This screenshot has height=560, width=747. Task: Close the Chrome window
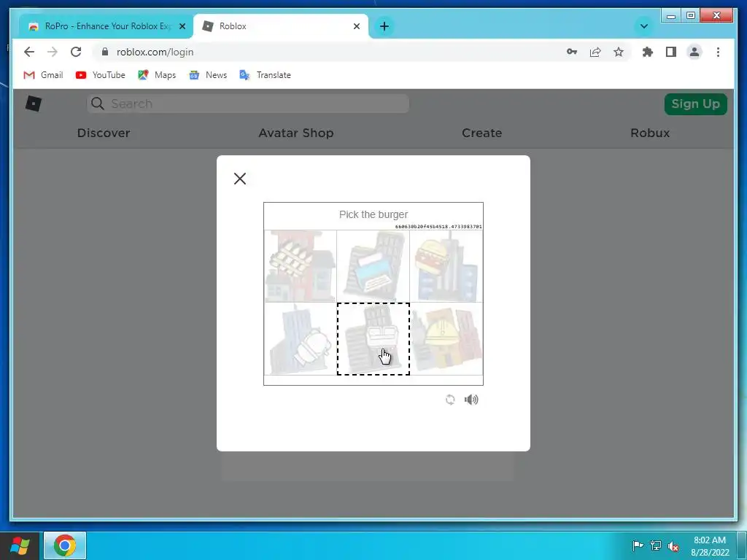coord(716,16)
